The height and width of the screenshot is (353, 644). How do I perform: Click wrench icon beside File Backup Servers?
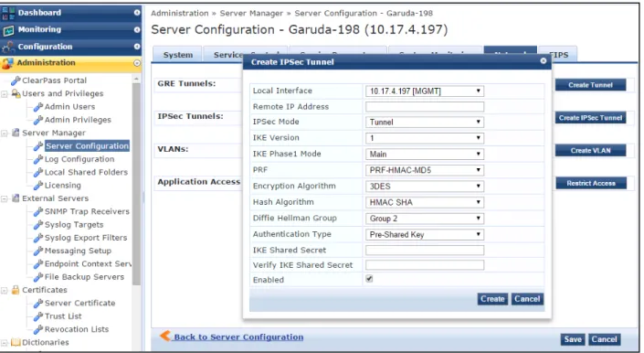click(x=38, y=277)
